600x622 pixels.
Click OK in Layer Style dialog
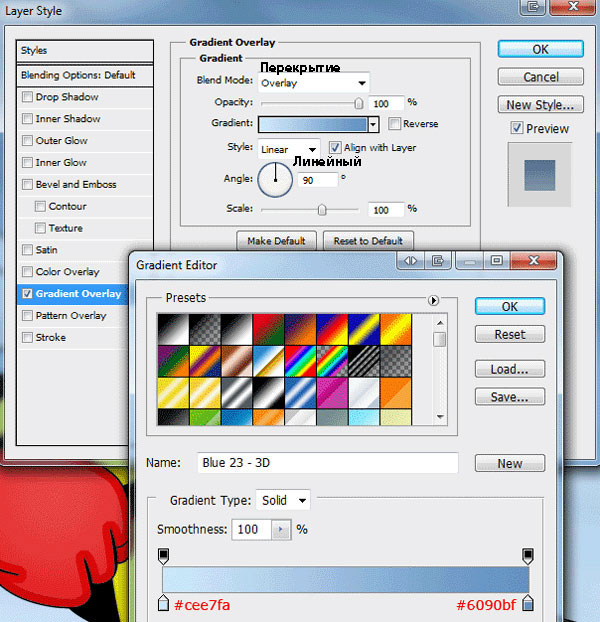tap(541, 49)
